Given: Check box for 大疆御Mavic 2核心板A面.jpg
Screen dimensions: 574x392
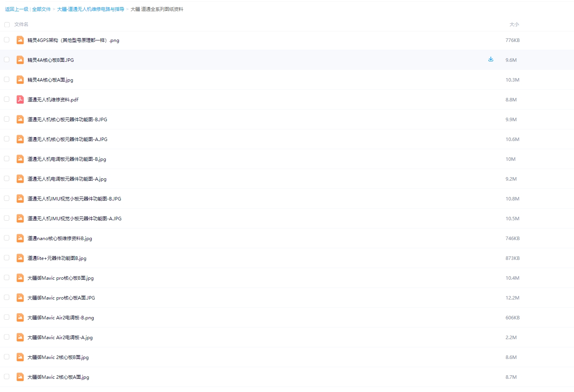Looking at the screenshot, I should [x=7, y=376].
